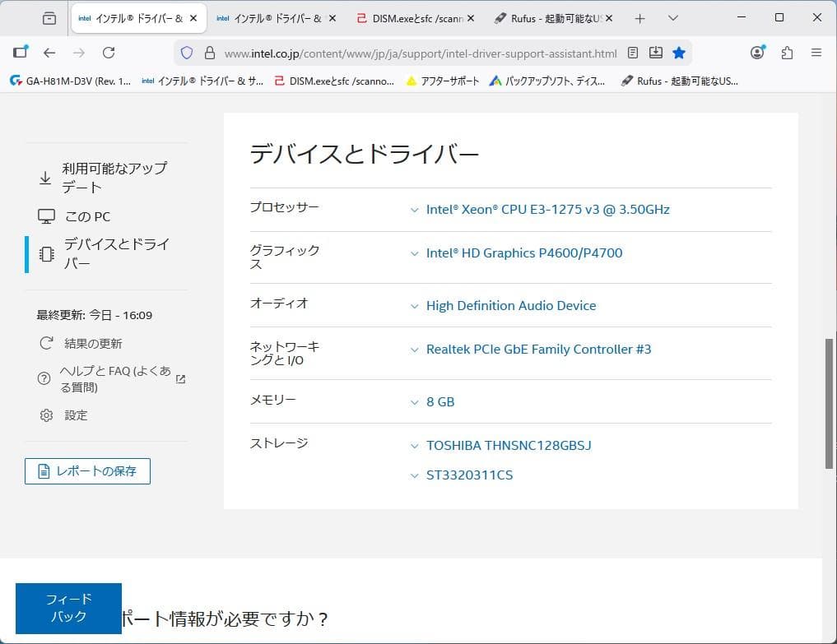The width and height of the screenshot is (837, 644).
Task: Click the new-window icon left of back
Action: pyautogui.click(x=21, y=52)
